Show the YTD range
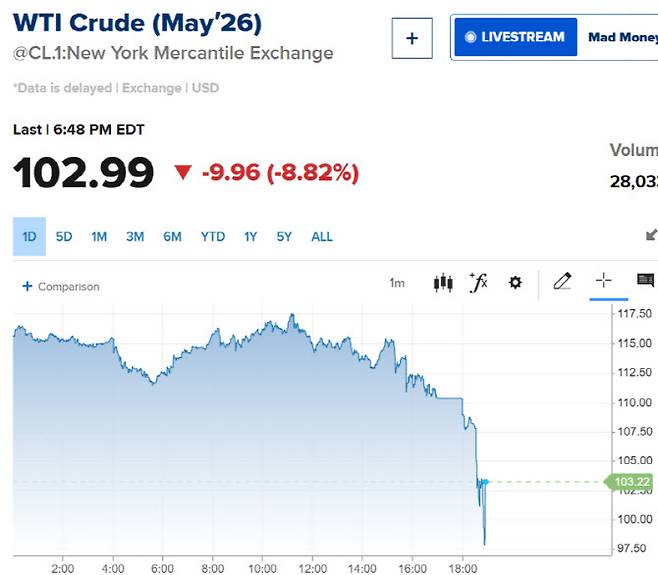 pos(212,237)
